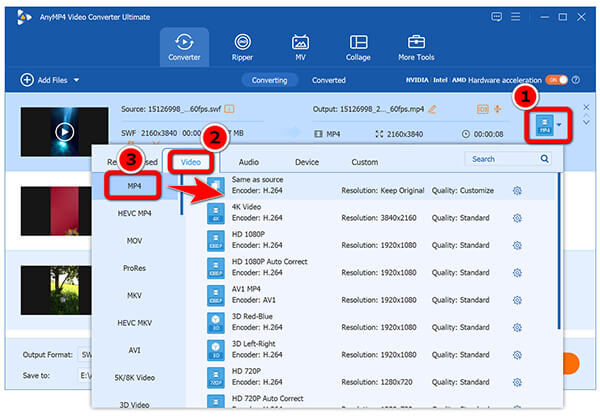The width and height of the screenshot is (600, 419).
Task: Select 3D Video format
Action: pyautogui.click(x=135, y=404)
